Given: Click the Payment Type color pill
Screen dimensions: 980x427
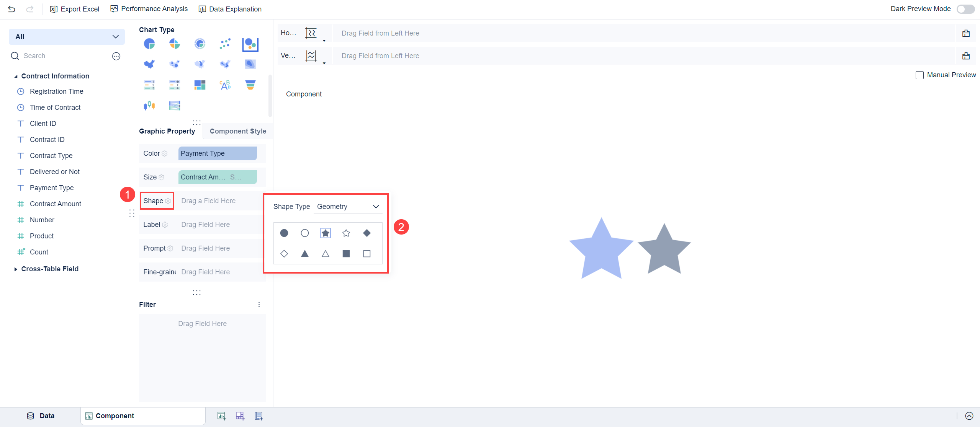Looking at the screenshot, I should pos(217,153).
